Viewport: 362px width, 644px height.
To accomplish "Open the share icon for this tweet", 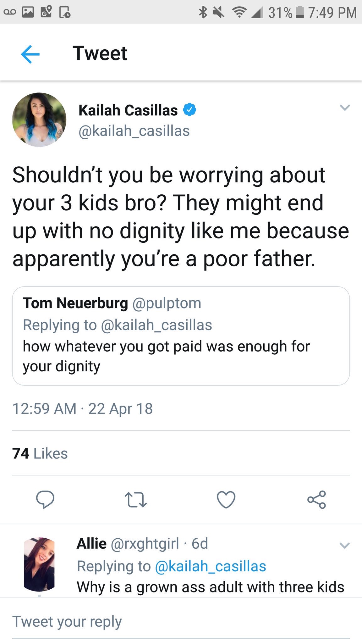I will pos(316,499).
